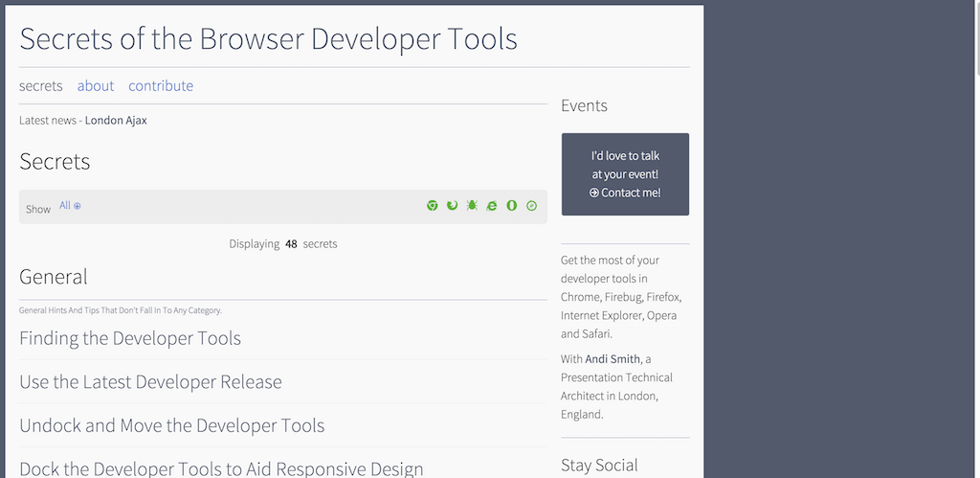Click the Andi Smith author link
Viewport: 980px width, 478px height.
click(612, 359)
